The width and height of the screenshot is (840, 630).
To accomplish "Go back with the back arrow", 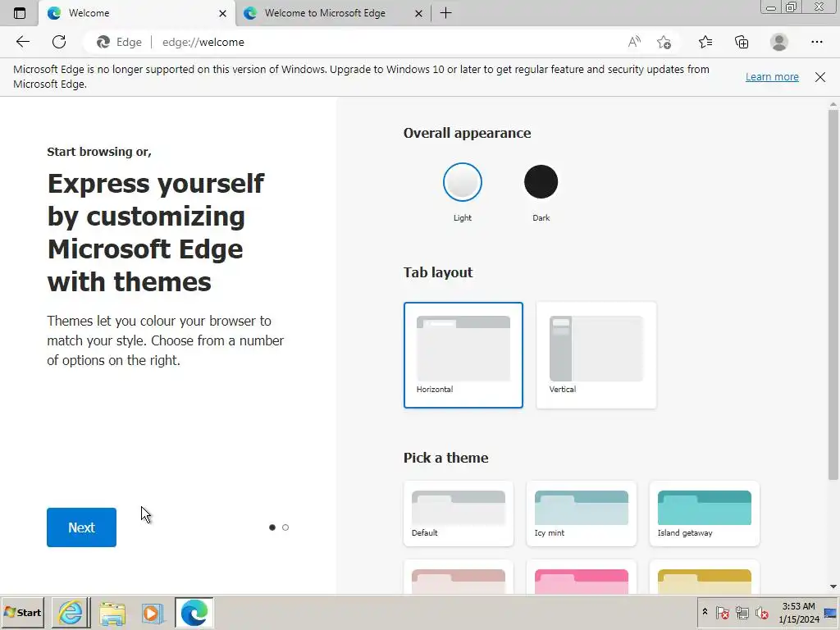I will 22,42.
